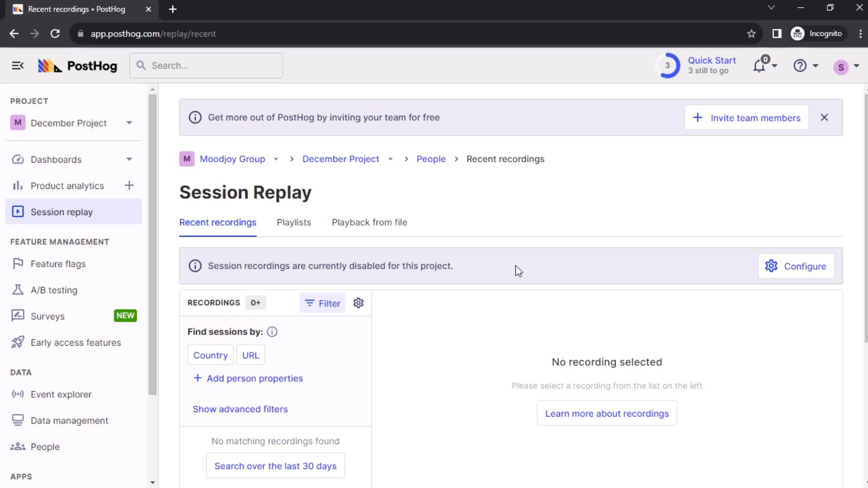This screenshot has height=488, width=868.
Task: Click the Event explorer sidebar icon
Action: click(x=17, y=394)
